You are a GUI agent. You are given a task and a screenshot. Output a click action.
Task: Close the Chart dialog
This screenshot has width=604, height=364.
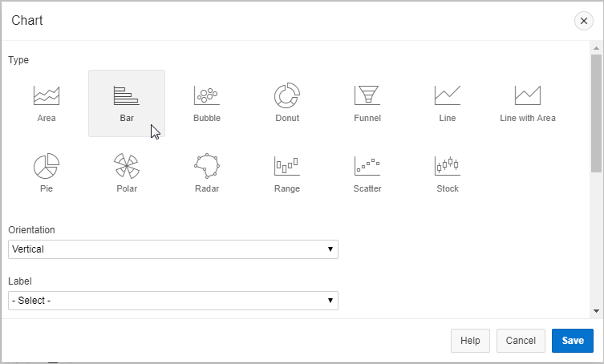584,21
